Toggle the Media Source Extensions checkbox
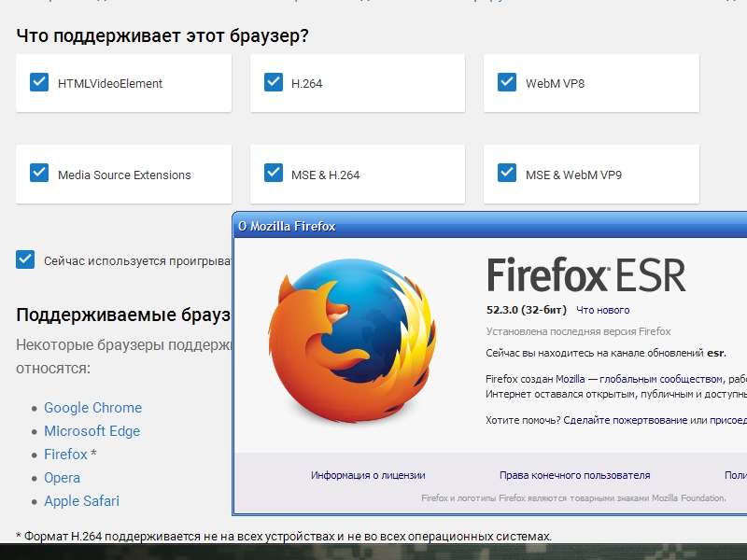Image resolution: width=747 pixels, height=560 pixels. tap(39, 173)
